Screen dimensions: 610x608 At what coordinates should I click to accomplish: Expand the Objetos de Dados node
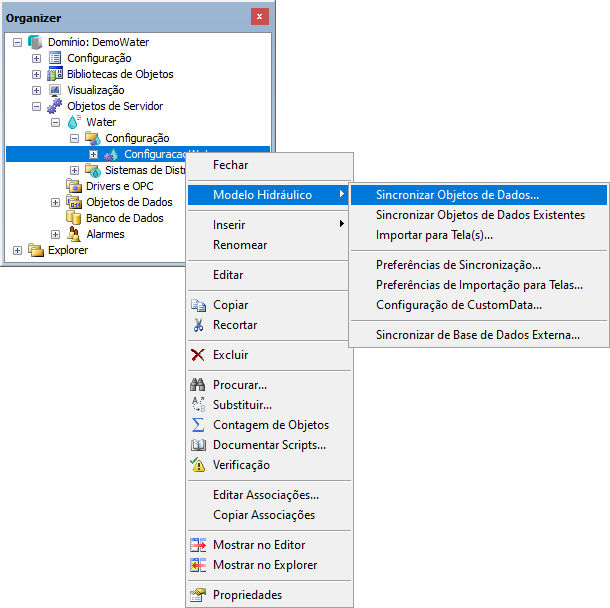tap(55, 202)
